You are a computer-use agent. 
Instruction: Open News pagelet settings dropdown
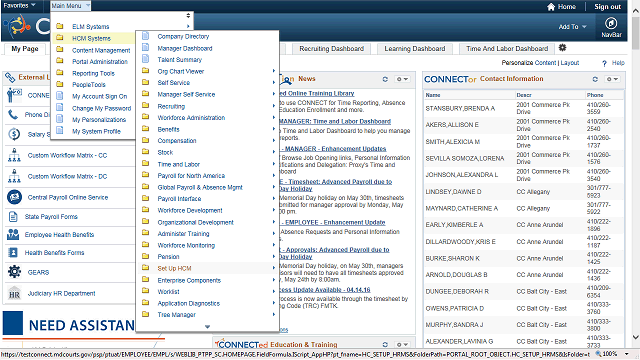(402, 79)
